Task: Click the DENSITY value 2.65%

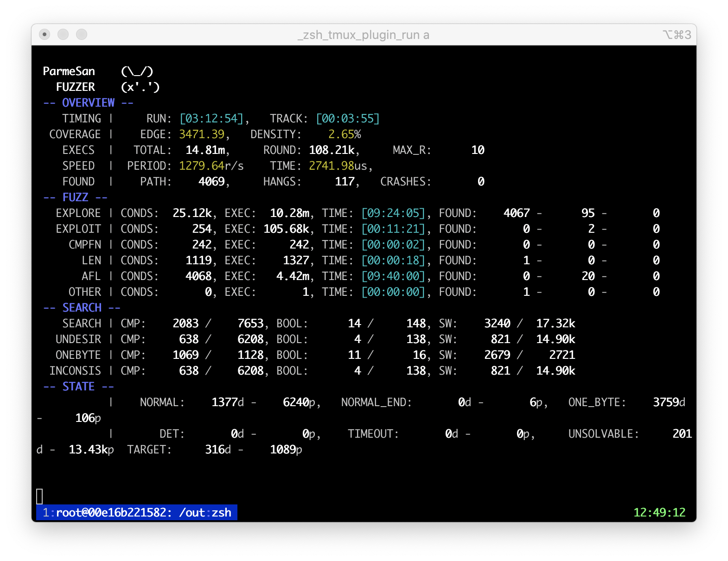Action: pyautogui.click(x=345, y=134)
